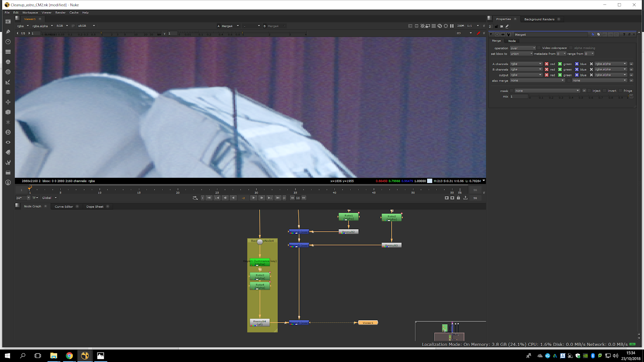Open the Merge layers stack icon
The height and width of the screenshot is (362, 644).
[8, 92]
